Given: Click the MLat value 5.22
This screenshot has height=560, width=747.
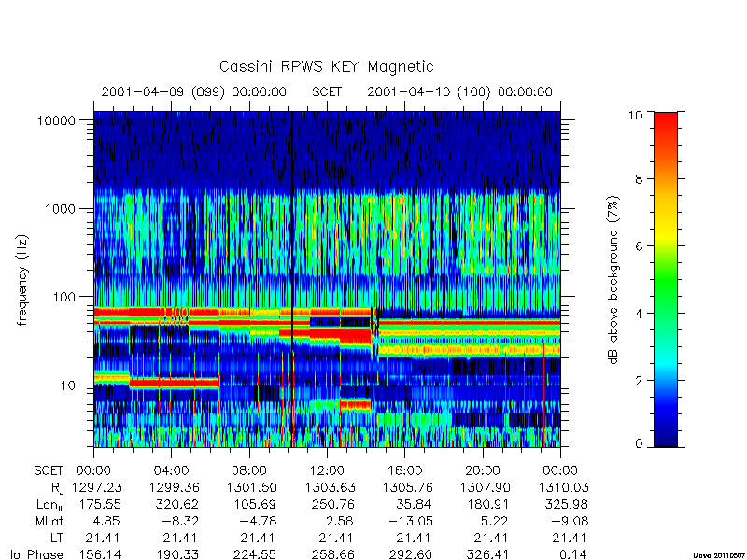Looking at the screenshot, I should point(496,521).
